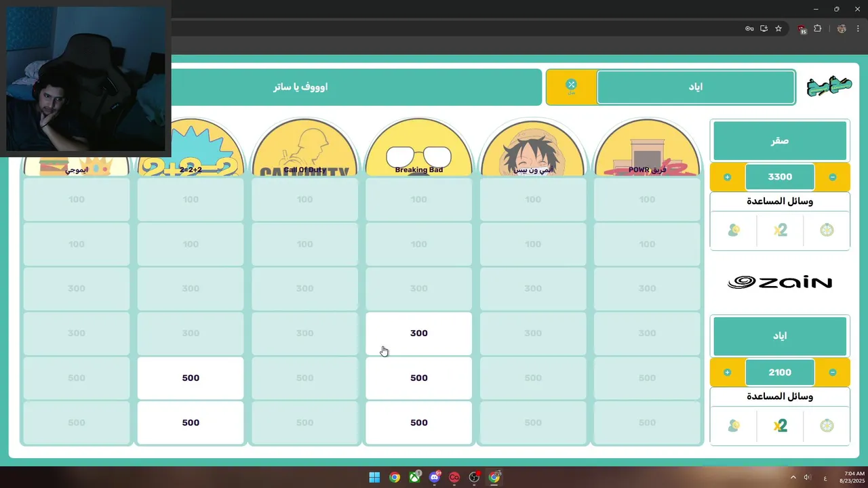Open the Chrome three-dot menu
The image size is (868, 488).
pos(858,28)
